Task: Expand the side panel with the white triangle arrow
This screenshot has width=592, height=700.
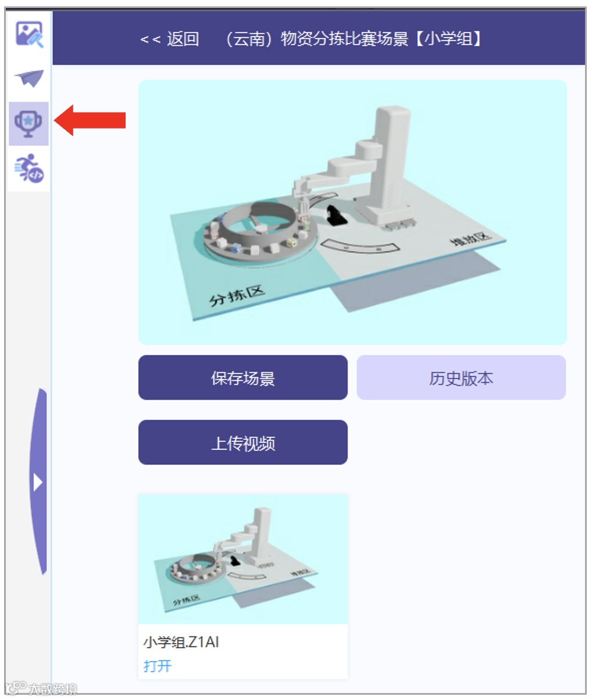Action: pyautogui.click(x=37, y=482)
